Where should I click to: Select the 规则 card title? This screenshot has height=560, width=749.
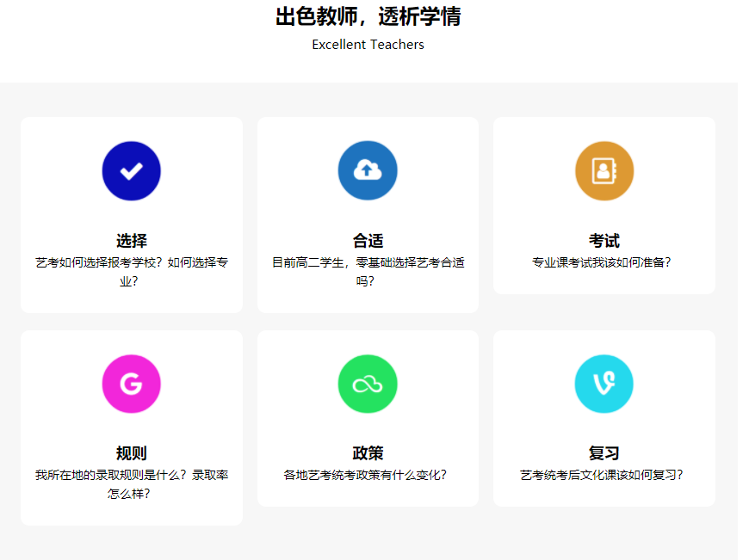click(131, 453)
